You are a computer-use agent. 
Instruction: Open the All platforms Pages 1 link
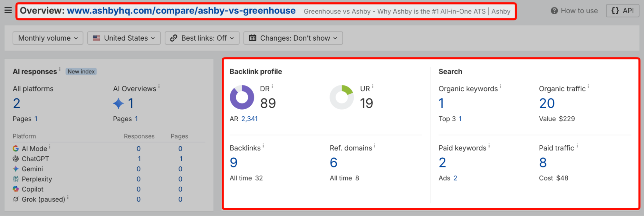point(36,119)
